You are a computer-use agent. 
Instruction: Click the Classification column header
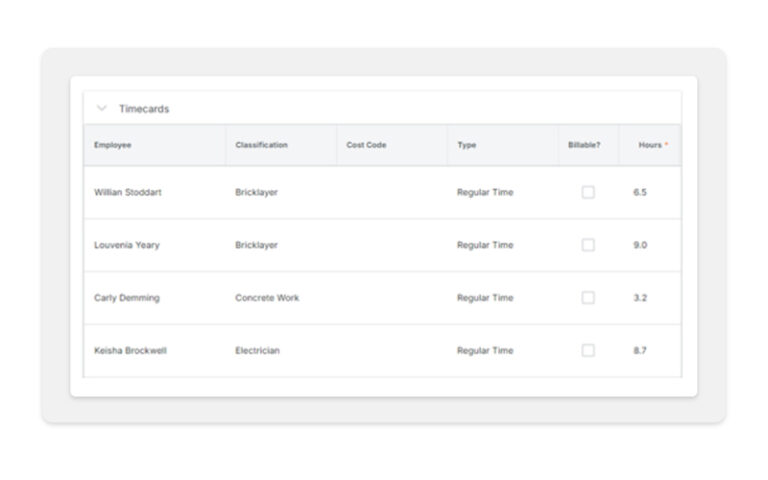261,145
